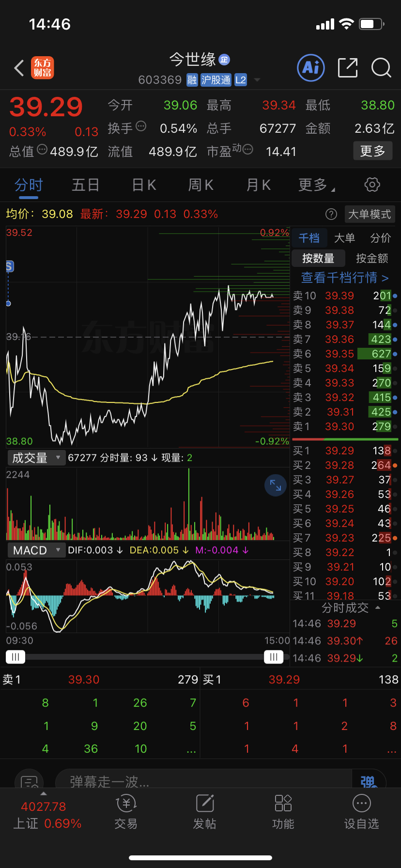Select 按数量 option
Screen dimensions: 401x868
tap(318, 258)
